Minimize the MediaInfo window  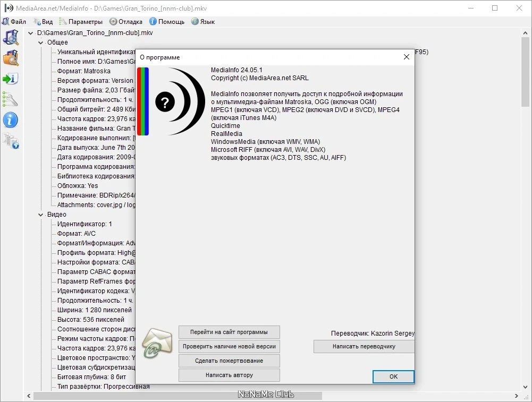tap(470, 8)
